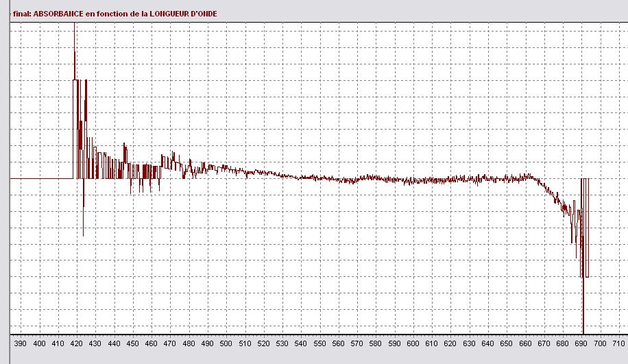Click the 660 tick label on the horizontal axis
628x364 pixels.
pyautogui.click(x=525, y=343)
